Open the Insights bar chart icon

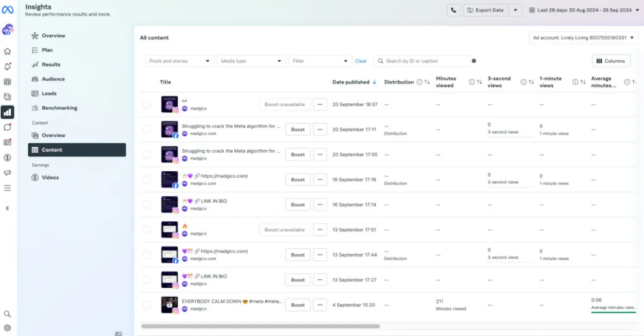click(7, 112)
